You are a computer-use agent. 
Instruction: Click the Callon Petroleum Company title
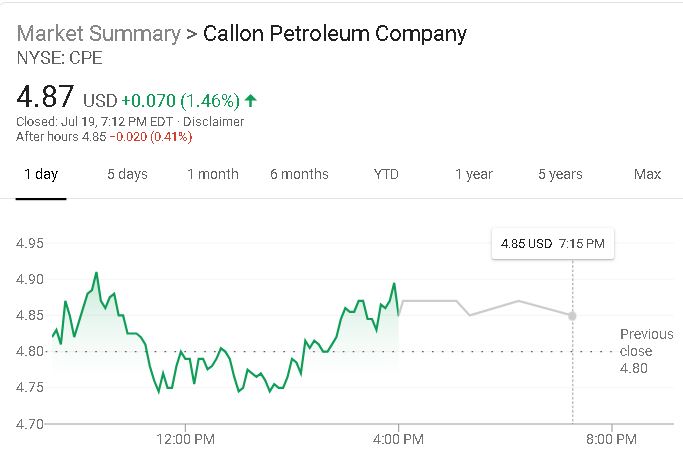[334, 34]
